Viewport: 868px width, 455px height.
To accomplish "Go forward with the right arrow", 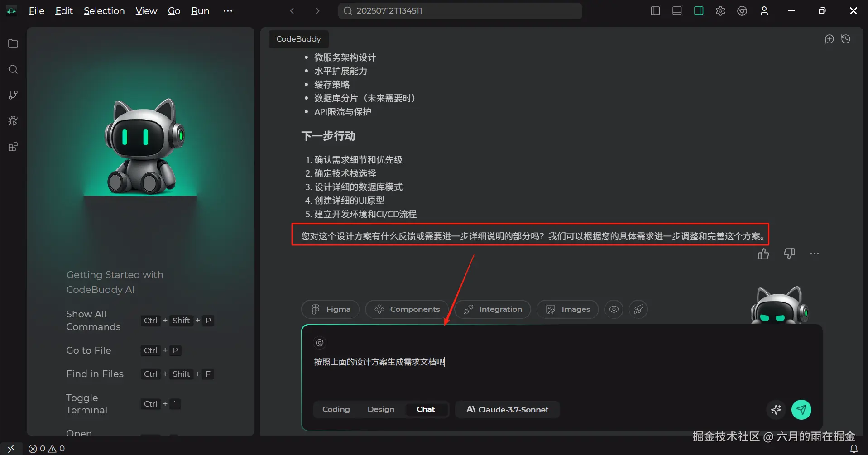I will coord(317,11).
